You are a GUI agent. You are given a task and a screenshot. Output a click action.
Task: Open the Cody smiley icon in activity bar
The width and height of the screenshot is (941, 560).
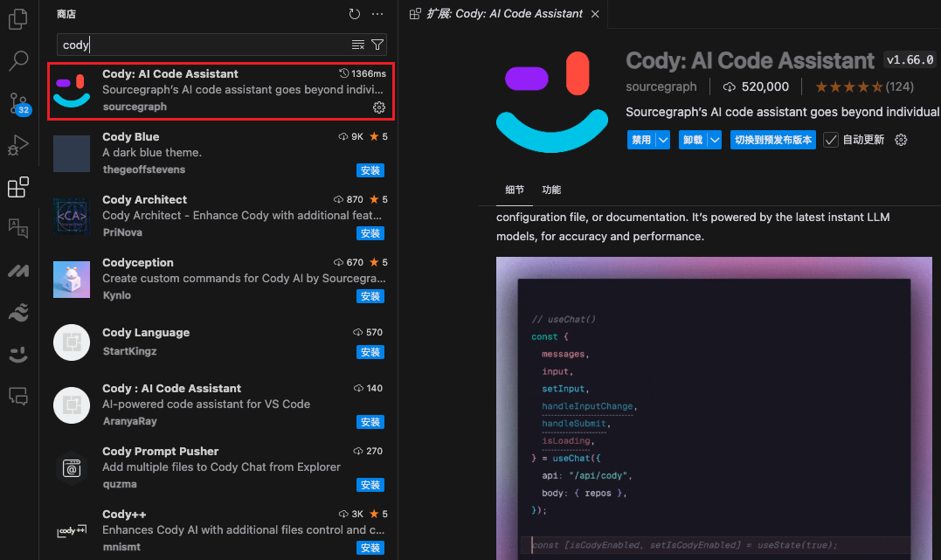[x=18, y=355]
